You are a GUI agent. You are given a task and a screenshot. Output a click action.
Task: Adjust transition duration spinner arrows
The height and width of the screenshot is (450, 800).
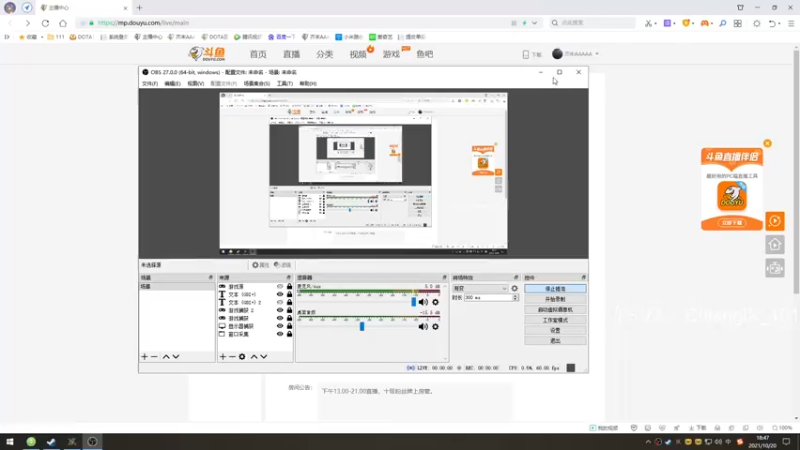(x=515, y=297)
